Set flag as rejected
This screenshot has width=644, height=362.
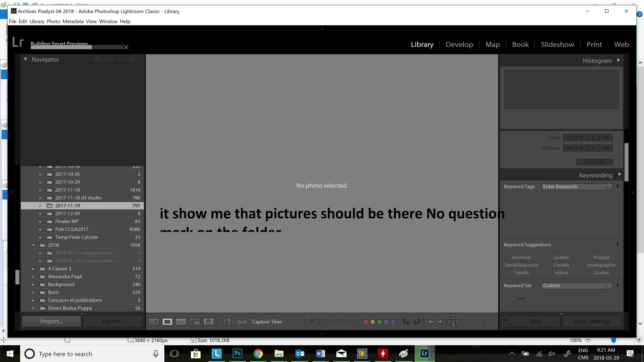[320, 322]
